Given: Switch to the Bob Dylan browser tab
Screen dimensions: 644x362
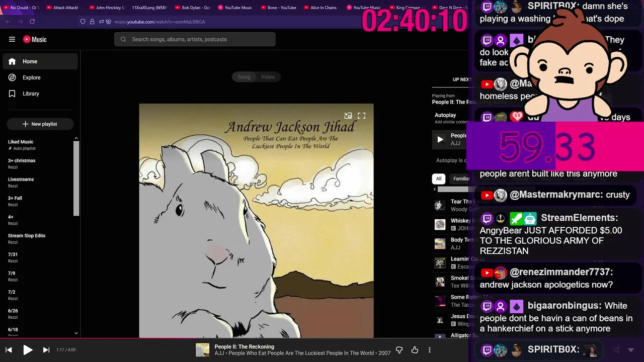Looking at the screenshot, I should (x=192, y=8).
